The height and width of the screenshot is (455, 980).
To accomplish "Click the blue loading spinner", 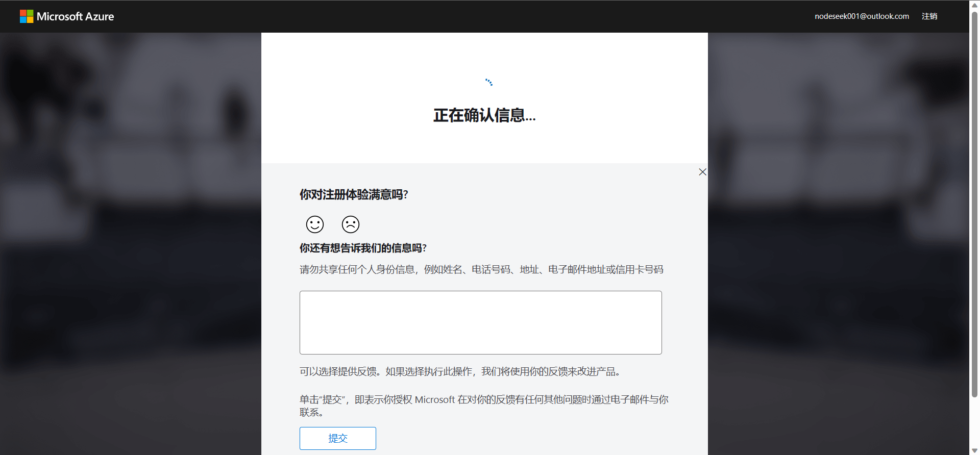I will click(x=488, y=82).
